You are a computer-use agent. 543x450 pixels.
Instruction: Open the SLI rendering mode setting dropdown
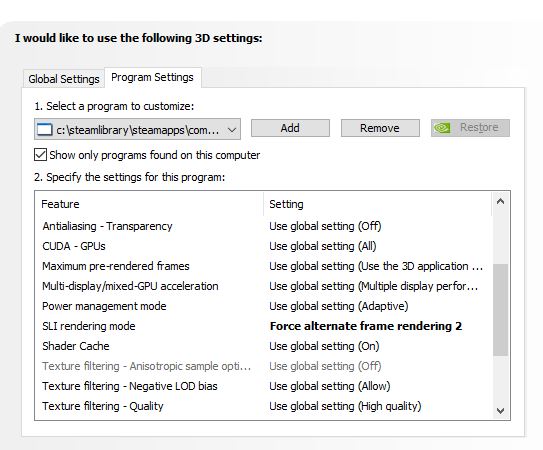click(366, 326)
